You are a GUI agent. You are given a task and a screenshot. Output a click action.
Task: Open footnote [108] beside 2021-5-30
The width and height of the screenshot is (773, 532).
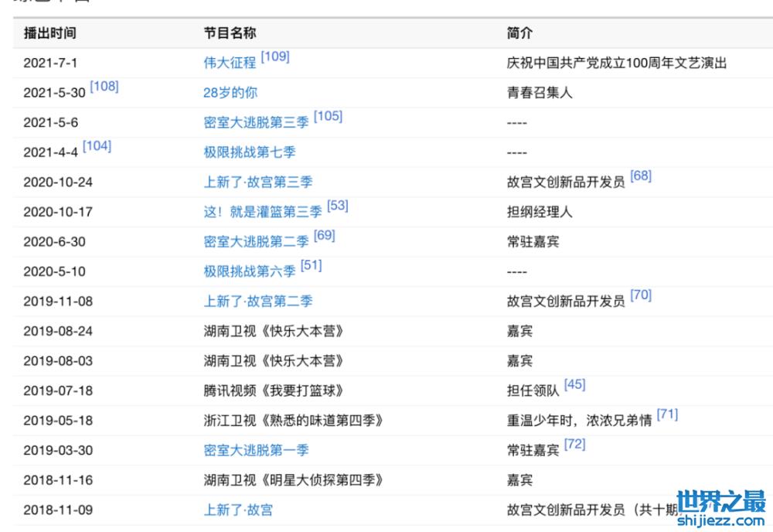pos(104,86)
